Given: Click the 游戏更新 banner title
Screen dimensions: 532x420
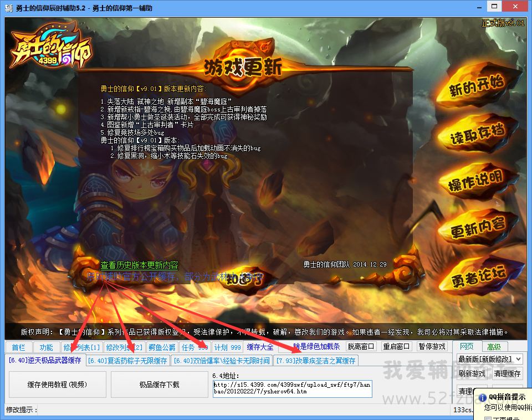Looking at the screenshot, I should point(243,67).
